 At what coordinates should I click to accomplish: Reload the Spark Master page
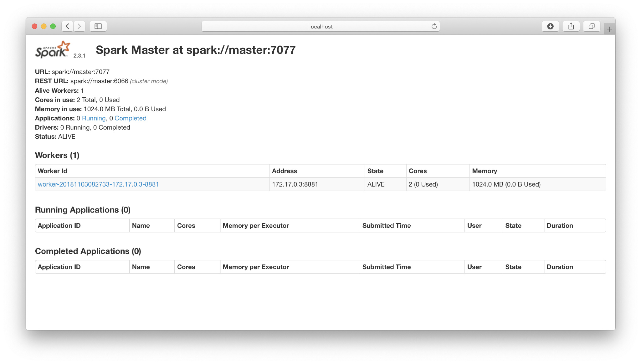[x=434, y=26]
